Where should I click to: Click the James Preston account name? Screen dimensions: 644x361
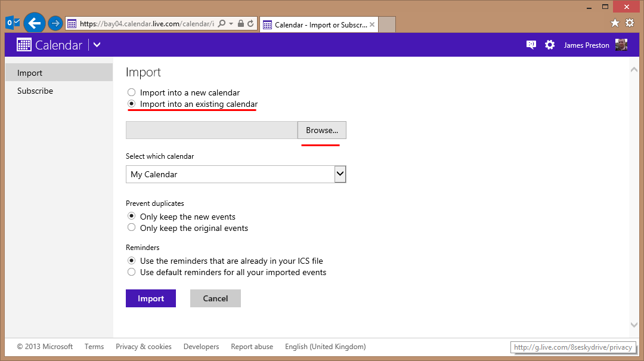click(x=586, y=45)
